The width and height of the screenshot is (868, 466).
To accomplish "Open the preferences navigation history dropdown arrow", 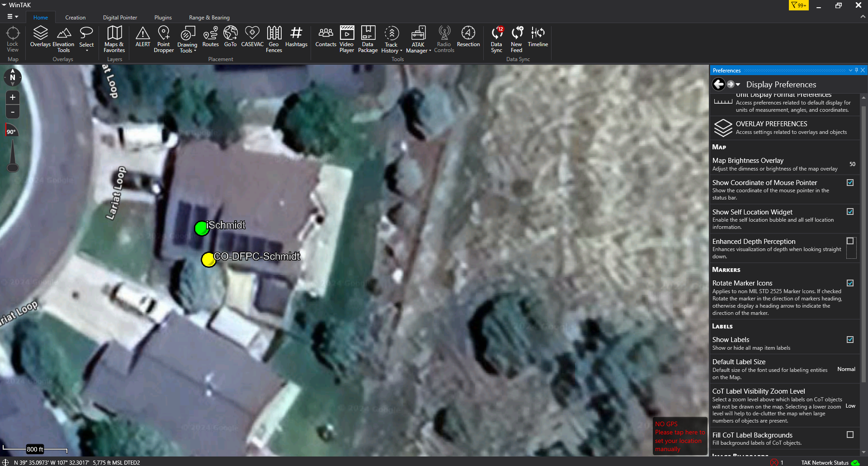I will point(738,85).
